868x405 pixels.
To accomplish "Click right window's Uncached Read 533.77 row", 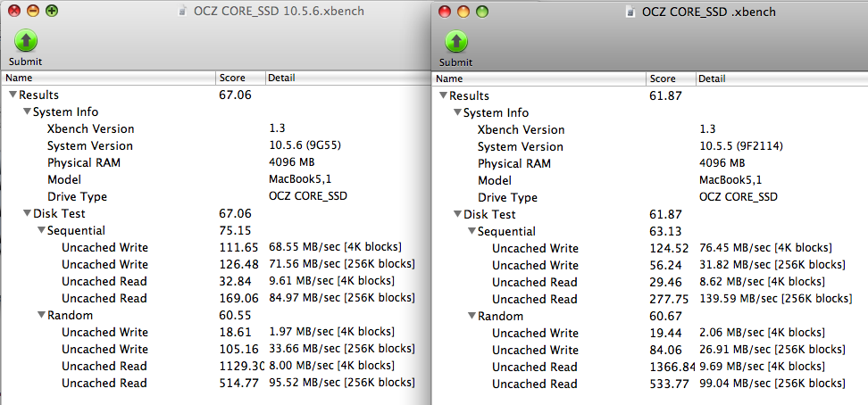I will click(650, 384).
